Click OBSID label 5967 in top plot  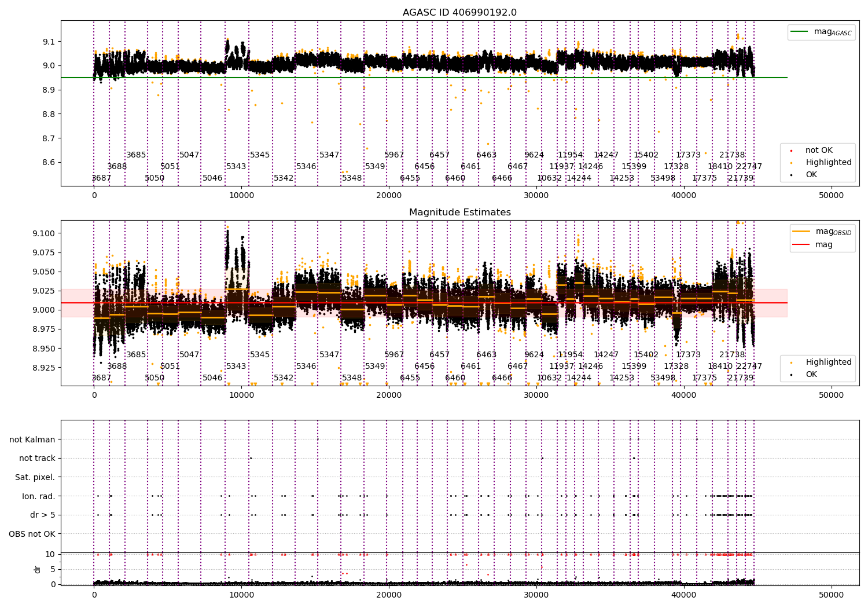[x=394, y=155]
